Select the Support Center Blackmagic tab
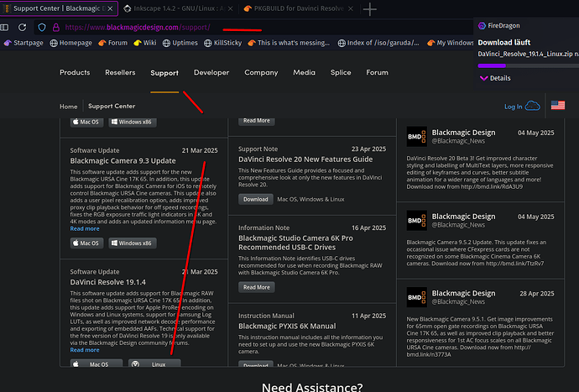This screenshot has height=392, width=579. click(59, 8)
